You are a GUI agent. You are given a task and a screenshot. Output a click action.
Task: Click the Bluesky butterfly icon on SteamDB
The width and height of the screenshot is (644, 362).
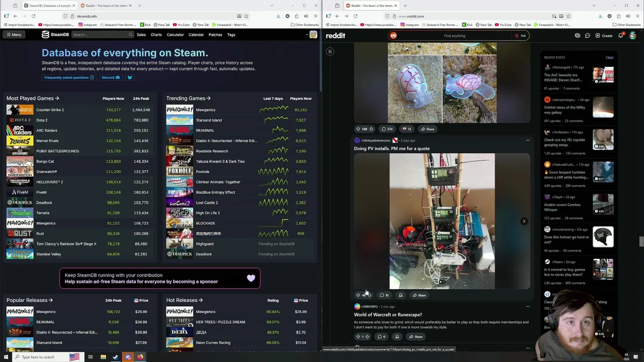(129, 77)
